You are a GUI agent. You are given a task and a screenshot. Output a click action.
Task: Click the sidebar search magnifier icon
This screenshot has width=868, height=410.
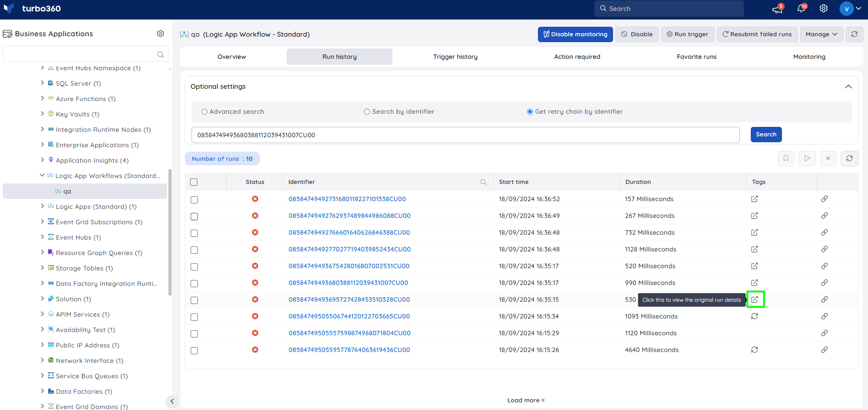pos(160,54)
